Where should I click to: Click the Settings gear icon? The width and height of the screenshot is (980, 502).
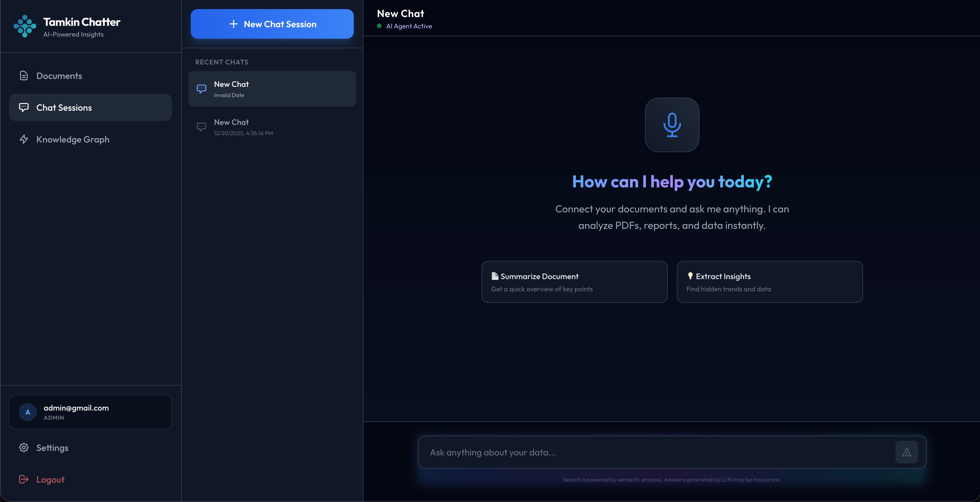(x=24, y=447)
